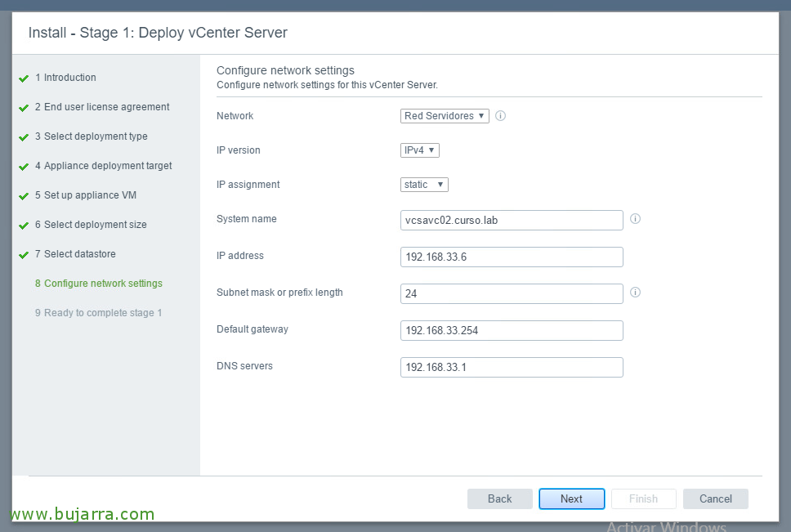
Task: Jump to step 3 Select deployment type
Action: click(96, 136)
